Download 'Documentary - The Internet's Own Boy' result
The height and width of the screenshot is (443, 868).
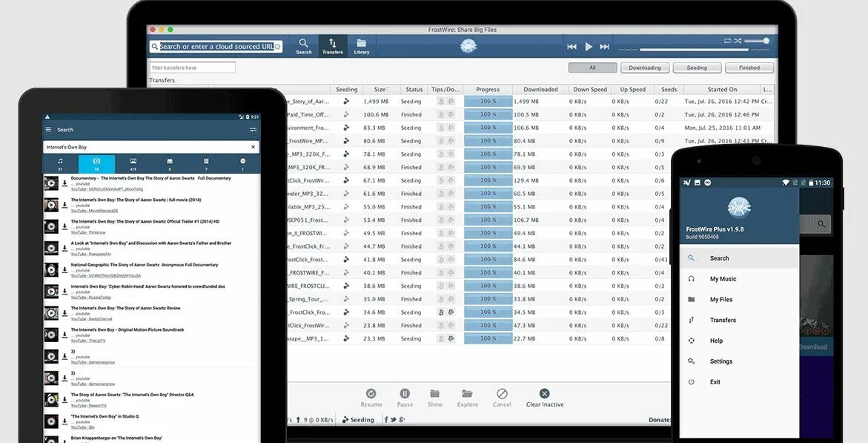[x=64, y=183]
